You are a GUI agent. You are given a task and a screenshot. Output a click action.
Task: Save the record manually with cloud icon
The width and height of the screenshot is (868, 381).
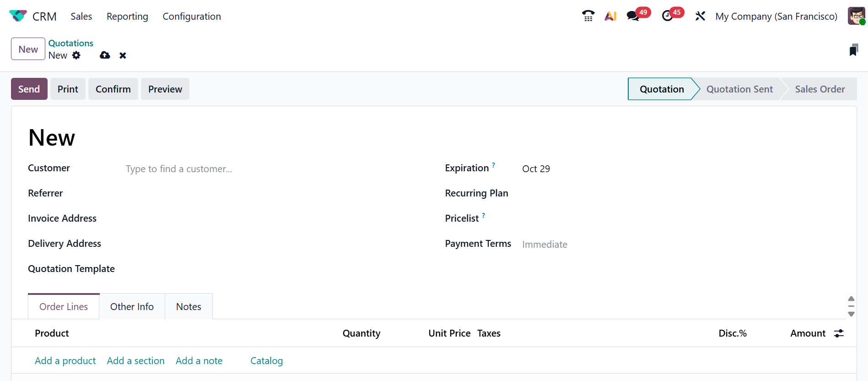click(105, 55)
